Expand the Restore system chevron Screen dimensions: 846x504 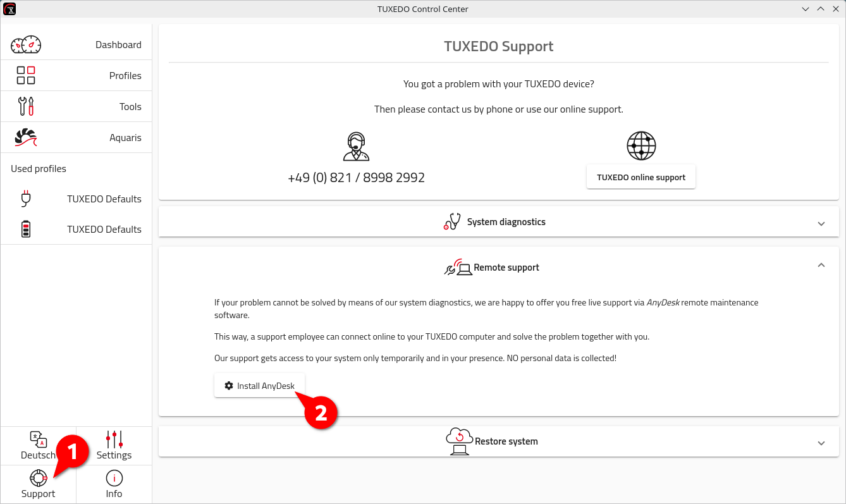point(821,443)
